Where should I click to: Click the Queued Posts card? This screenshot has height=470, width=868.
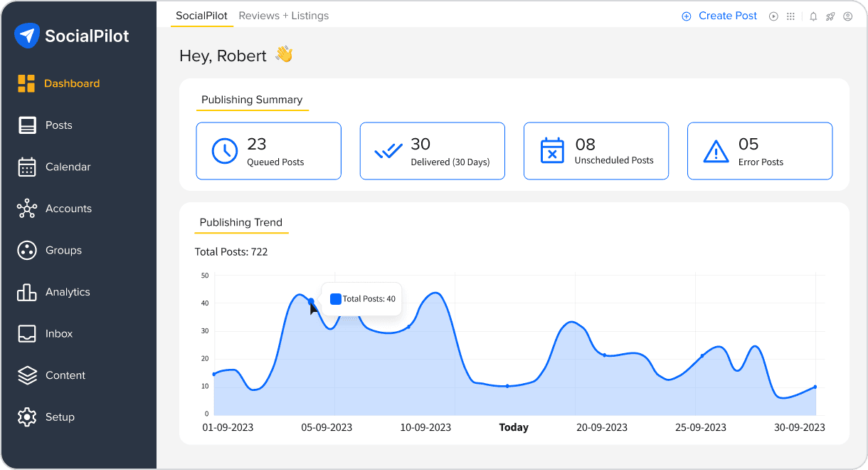pos(268,150)
